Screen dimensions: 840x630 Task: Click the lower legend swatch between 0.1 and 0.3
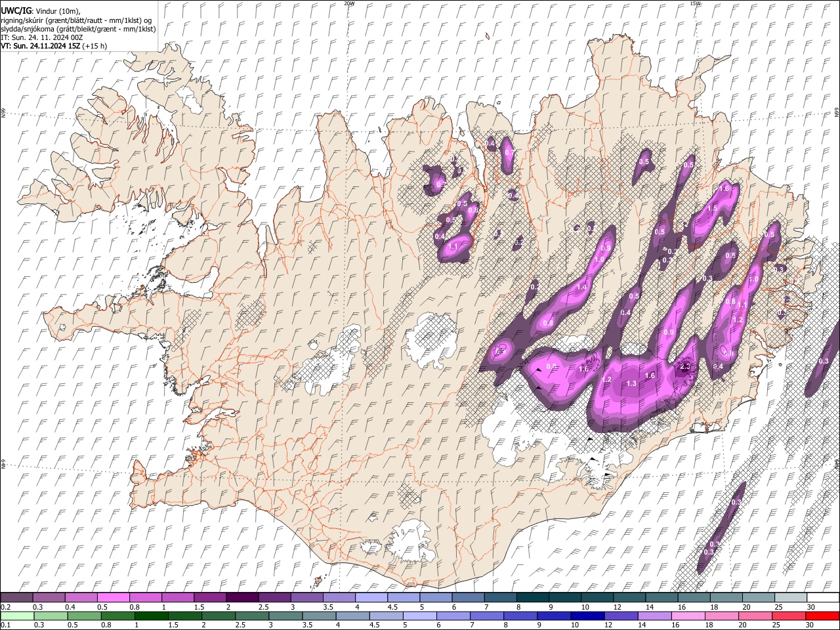coord(16,616)
